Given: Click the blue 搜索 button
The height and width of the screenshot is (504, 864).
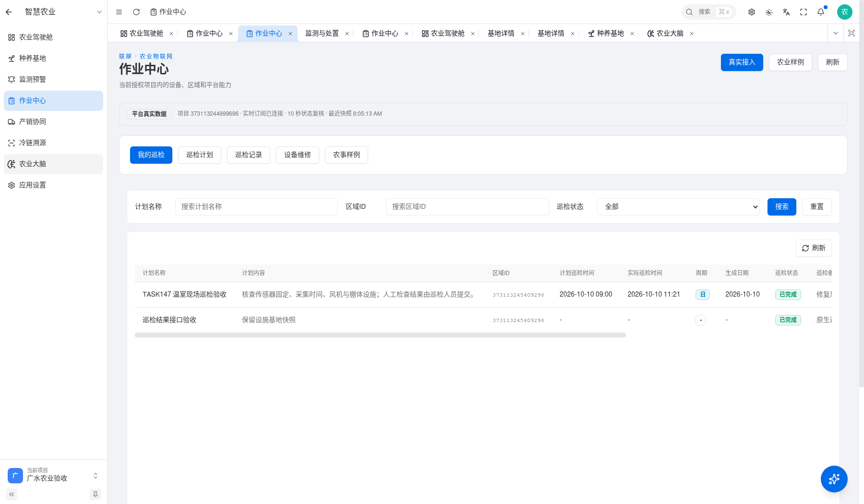Looking at the screenshot, I should click(782, 207).
